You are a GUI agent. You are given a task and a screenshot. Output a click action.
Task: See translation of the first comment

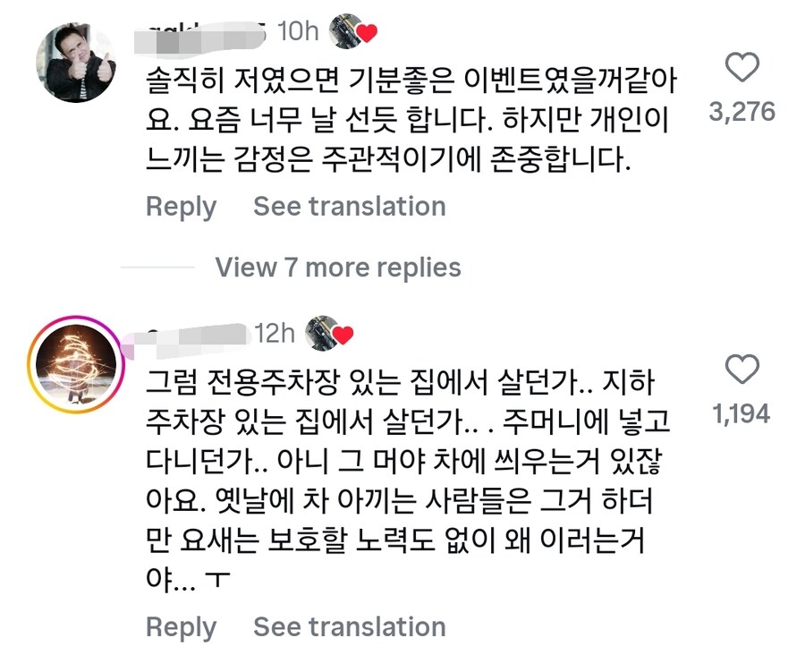tap(349, 207)
